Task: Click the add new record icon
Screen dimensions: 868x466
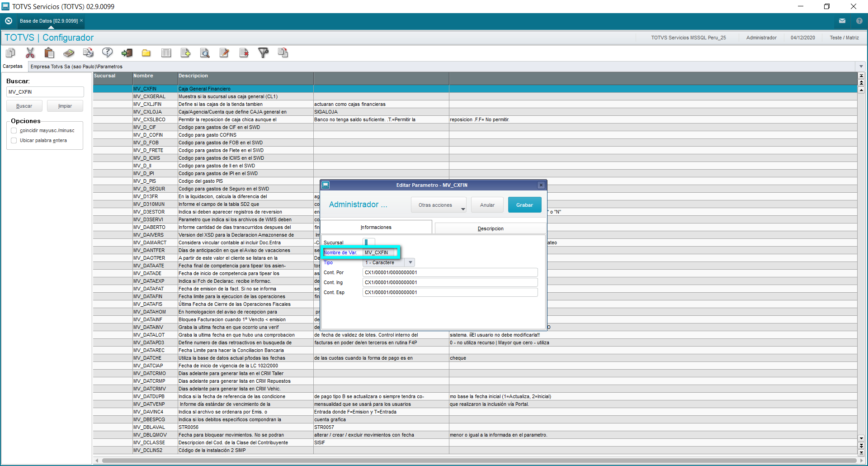Action: click(185, 53)
